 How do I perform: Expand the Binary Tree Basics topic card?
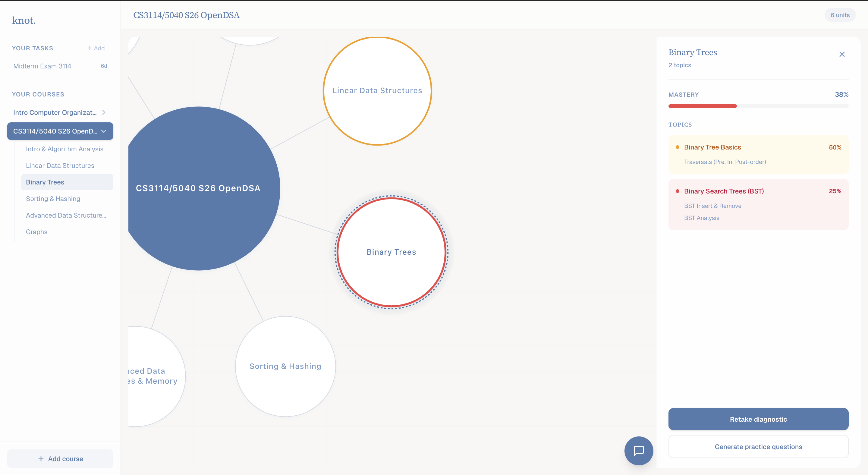pyautogui.click(x=758, y=154)
